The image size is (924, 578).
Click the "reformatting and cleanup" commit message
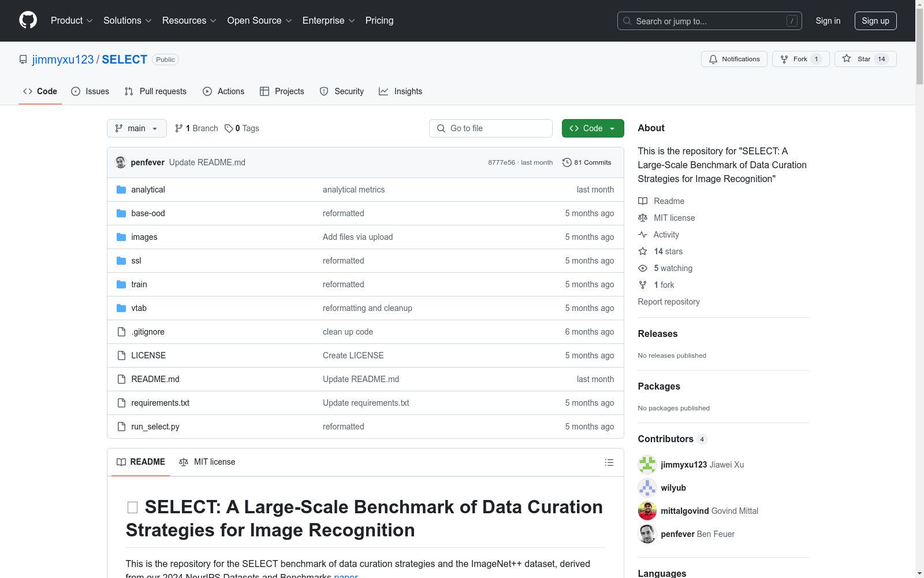(x=367, y=308)
